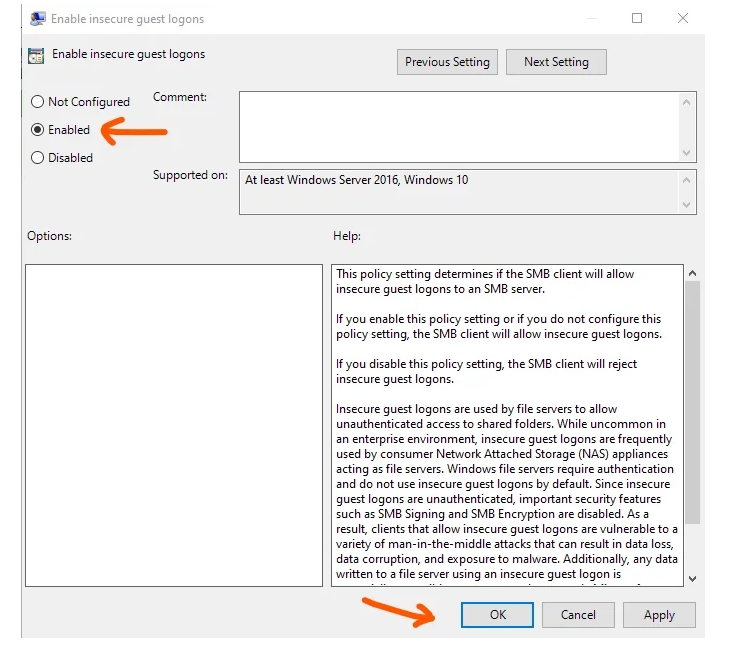Confirm the policy with the OK button

[497, 615]
